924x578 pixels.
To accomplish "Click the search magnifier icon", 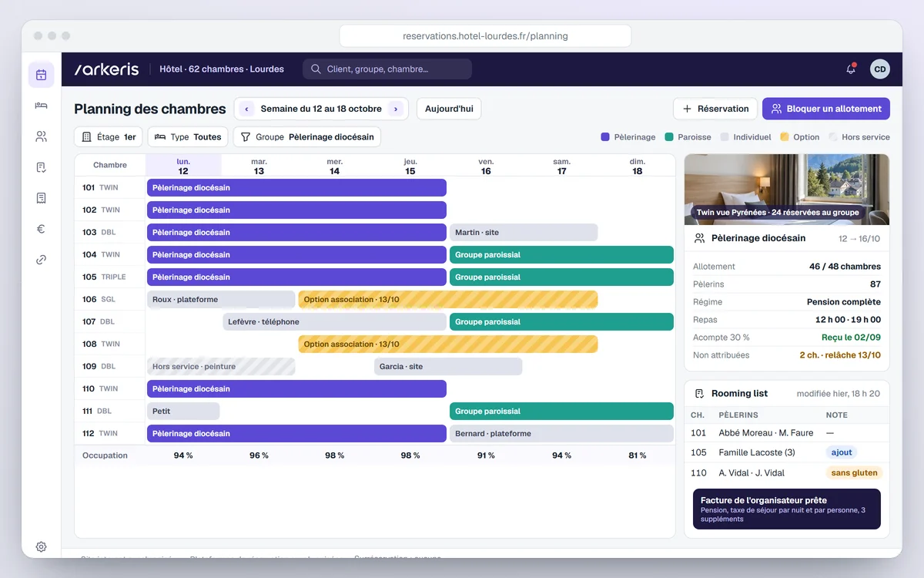I will (x=316, y=69).
